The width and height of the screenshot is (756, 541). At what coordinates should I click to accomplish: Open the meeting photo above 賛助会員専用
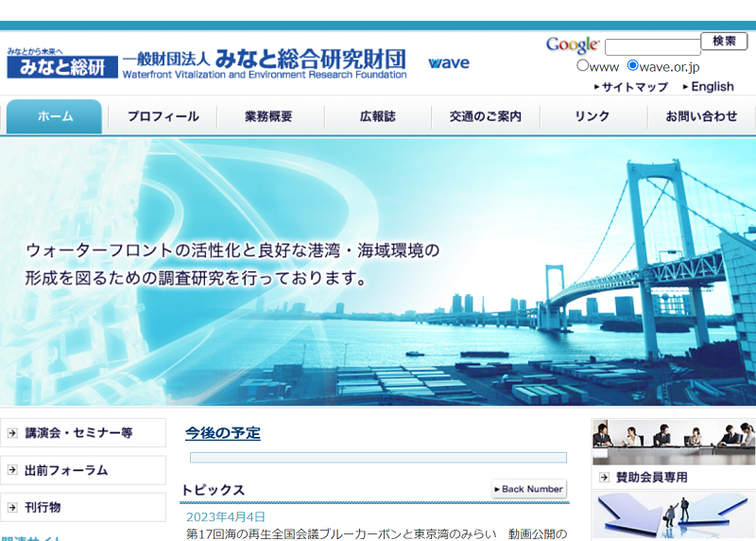coord(673,442)
